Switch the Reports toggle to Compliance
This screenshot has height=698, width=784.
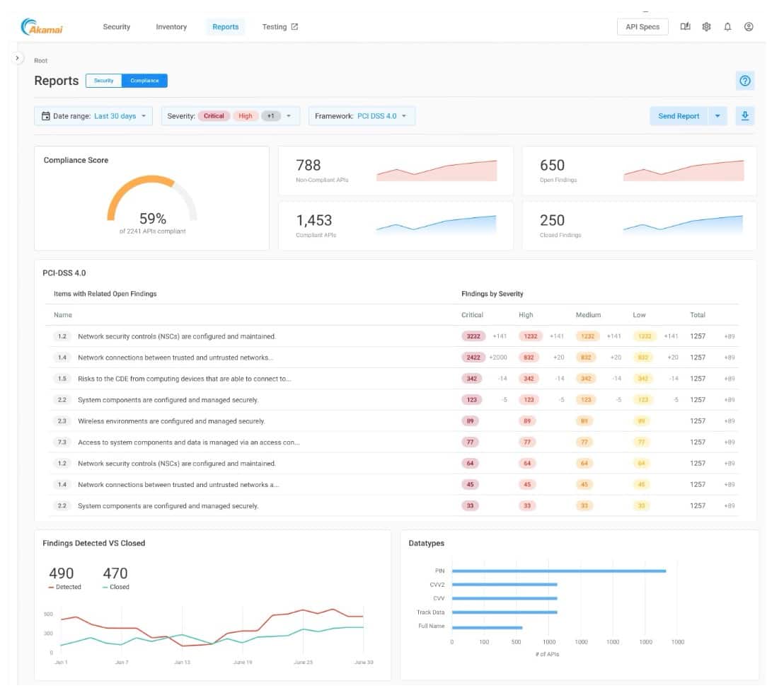pyautogui.click(x=144, y=81)
